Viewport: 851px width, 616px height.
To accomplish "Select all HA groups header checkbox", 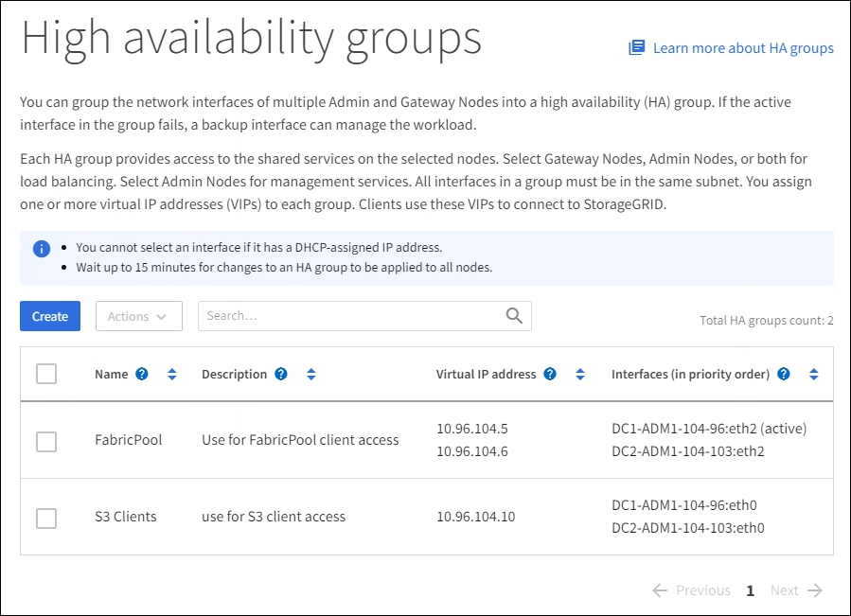I will [x=46, y=374].
